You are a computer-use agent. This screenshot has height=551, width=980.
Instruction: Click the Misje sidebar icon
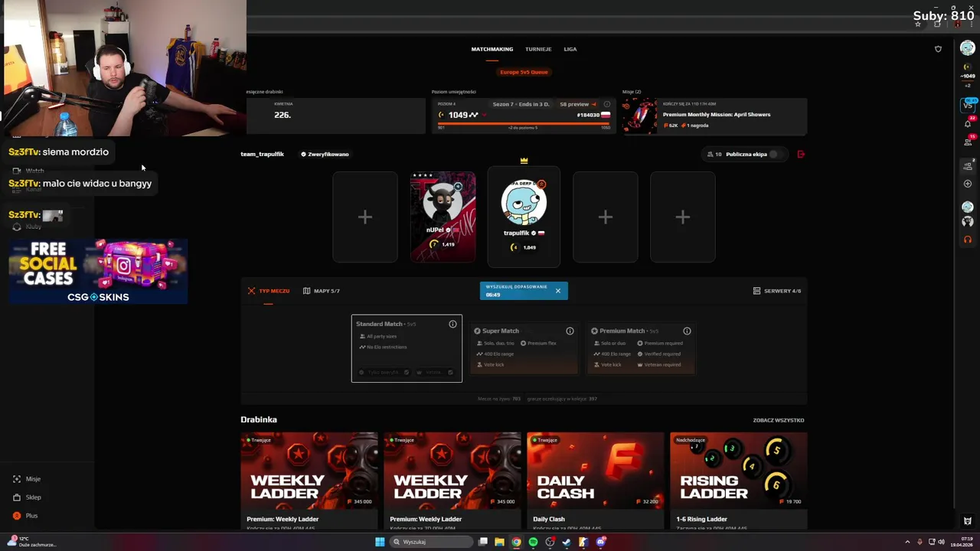17,479
